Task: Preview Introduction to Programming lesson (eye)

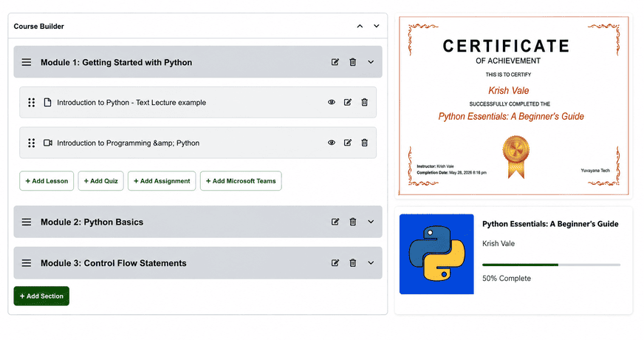Action: (x=332, y=143)
